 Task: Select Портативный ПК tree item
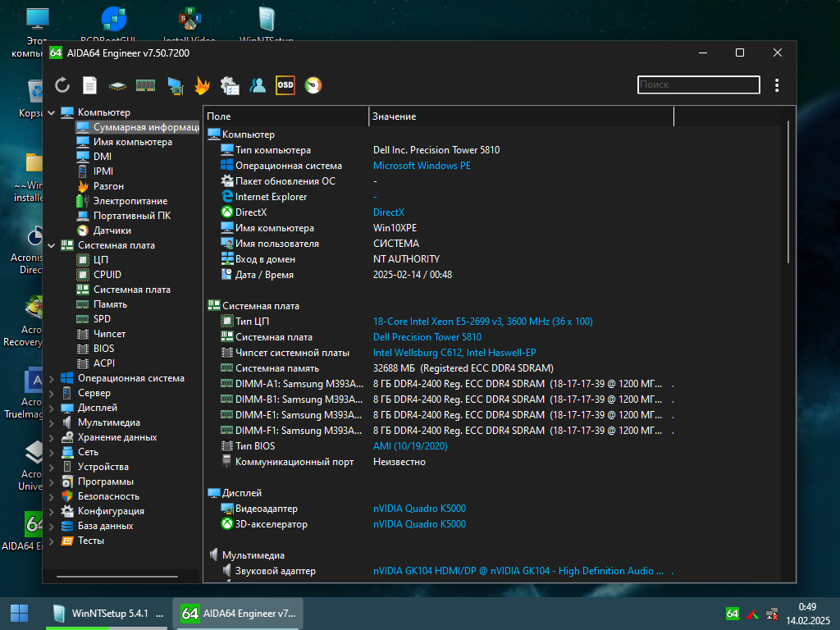[132, 216]
